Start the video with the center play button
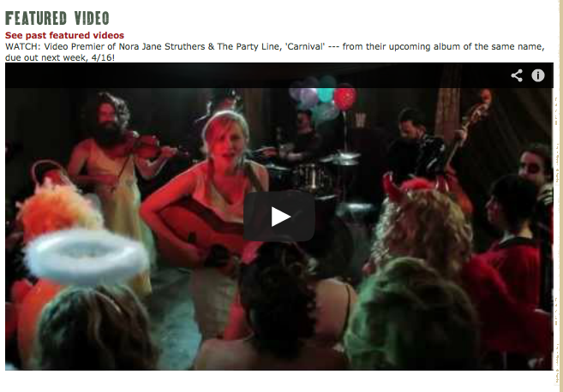 pos(279,217)
